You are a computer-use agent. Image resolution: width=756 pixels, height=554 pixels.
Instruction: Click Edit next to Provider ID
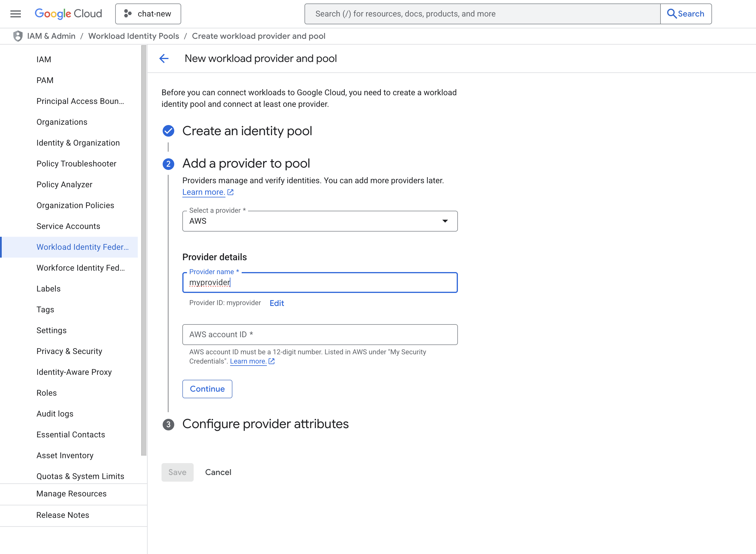tap(277, 303)
